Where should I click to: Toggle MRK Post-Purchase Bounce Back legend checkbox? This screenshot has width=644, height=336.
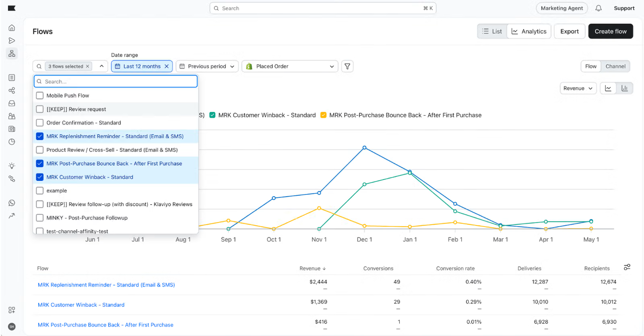pyautogui.click(x=323, y=115)
